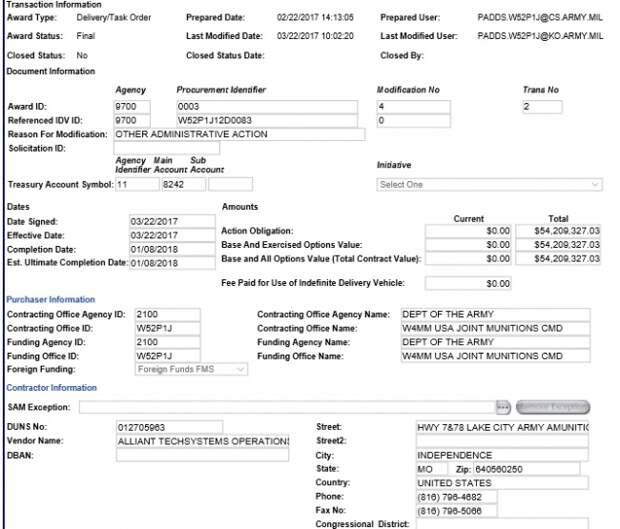Click the Country field UNITED STATES

coord(502,483)
